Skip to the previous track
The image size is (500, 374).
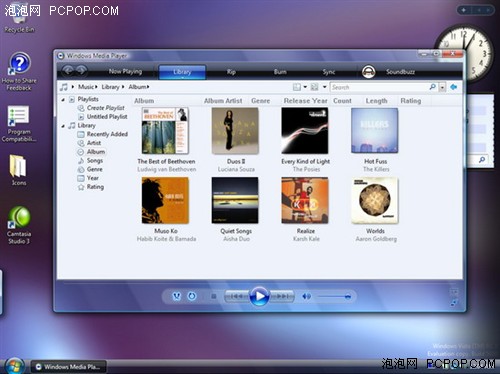coord(237,296)
